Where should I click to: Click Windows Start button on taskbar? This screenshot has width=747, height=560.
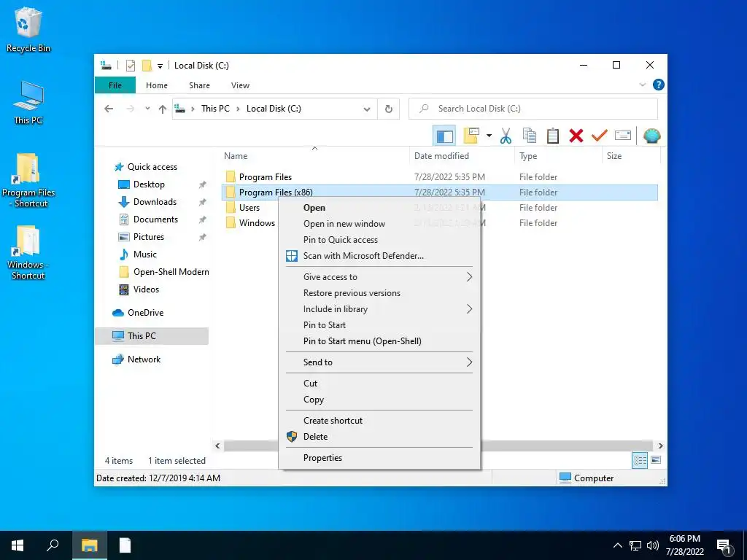click(18, 545)
